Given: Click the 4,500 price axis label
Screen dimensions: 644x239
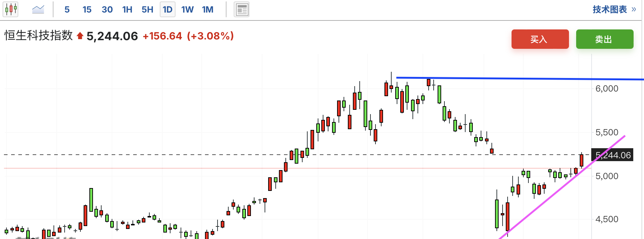Looking at the screenshot, I should point(607,219).
